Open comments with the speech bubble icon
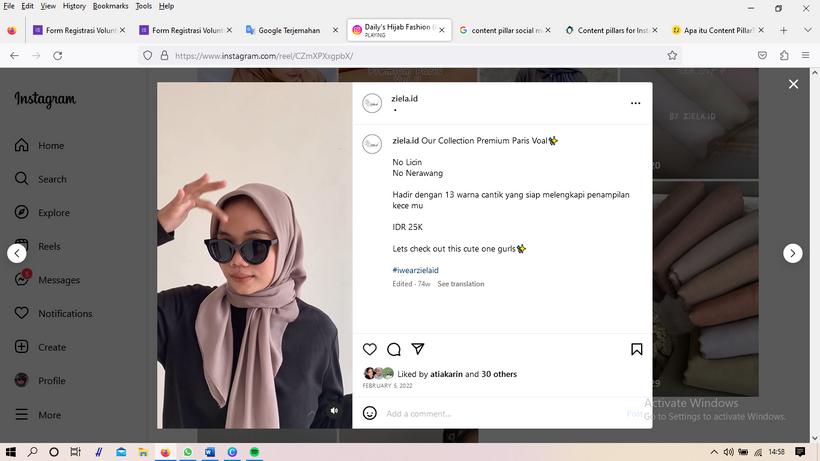 tap(394, 349)
